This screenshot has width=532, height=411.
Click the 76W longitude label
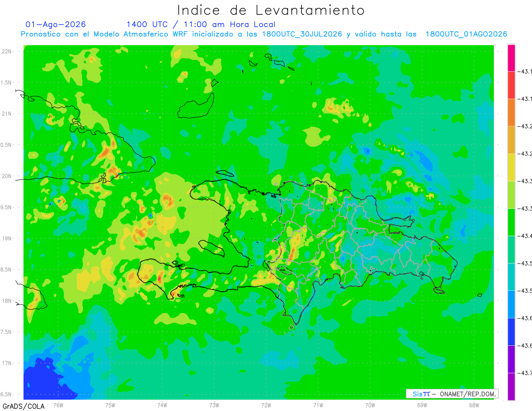pos(58,405)
